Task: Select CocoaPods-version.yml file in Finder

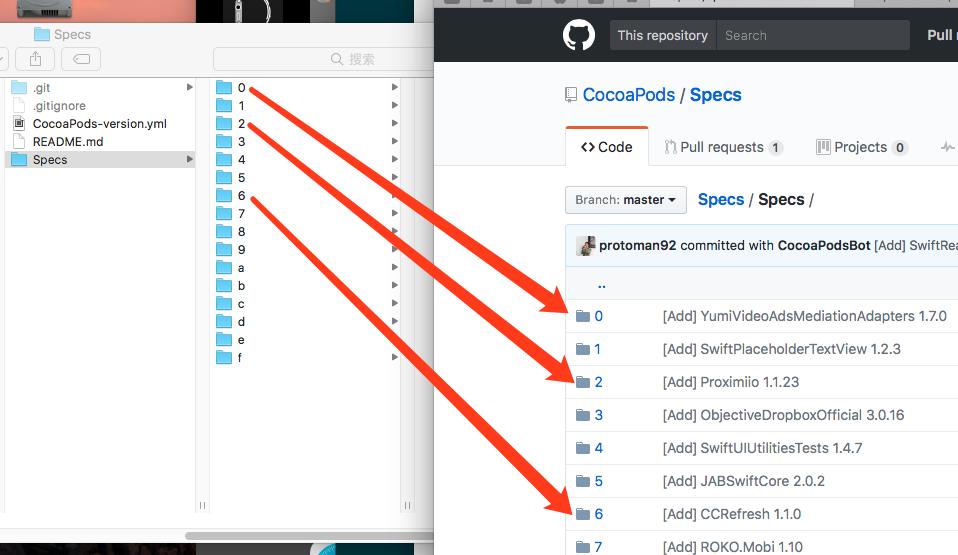Action: point(99,124)
